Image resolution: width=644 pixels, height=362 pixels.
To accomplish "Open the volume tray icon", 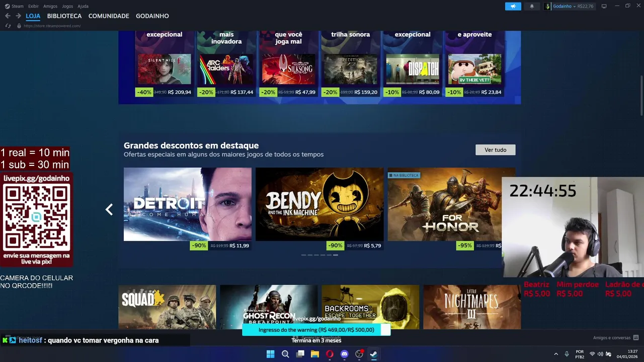I will pyautogui.click(x=600, y=354).
